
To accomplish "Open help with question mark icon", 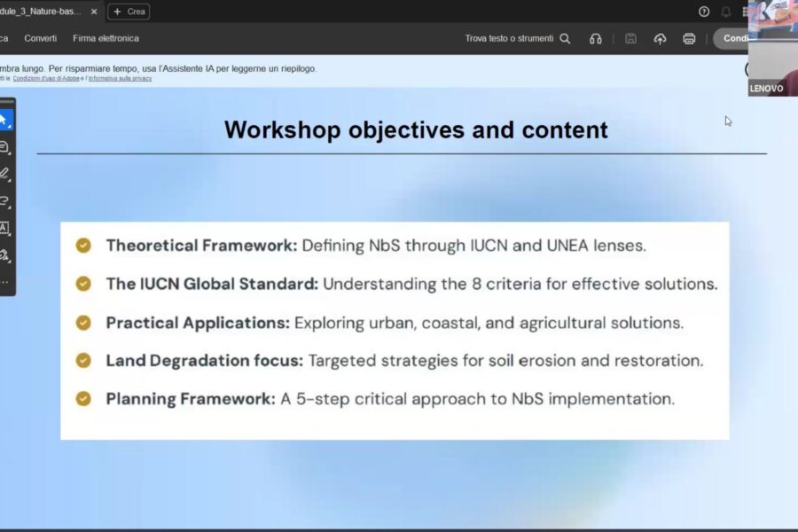I will tap(704, 12).
